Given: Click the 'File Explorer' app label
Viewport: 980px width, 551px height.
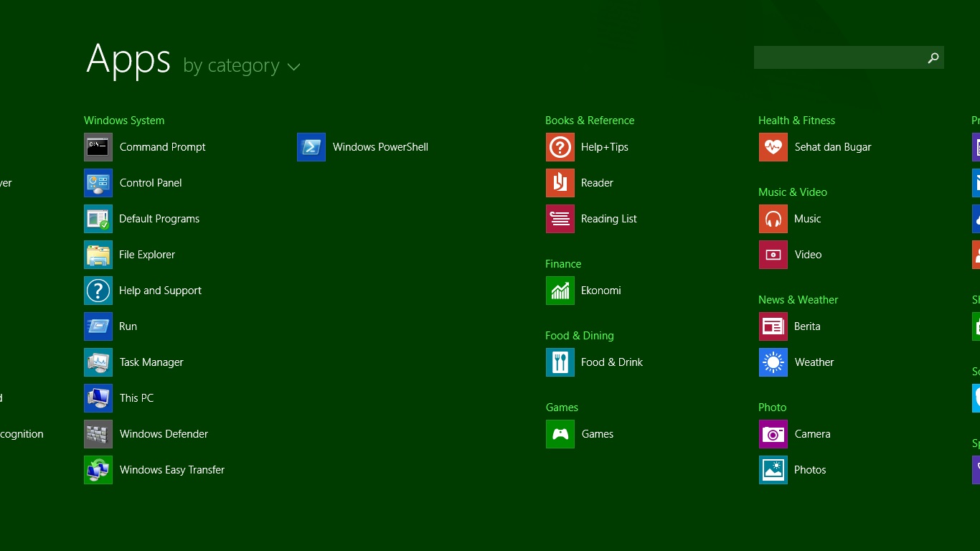Looking at the screenshot, I should coord(147,255).
